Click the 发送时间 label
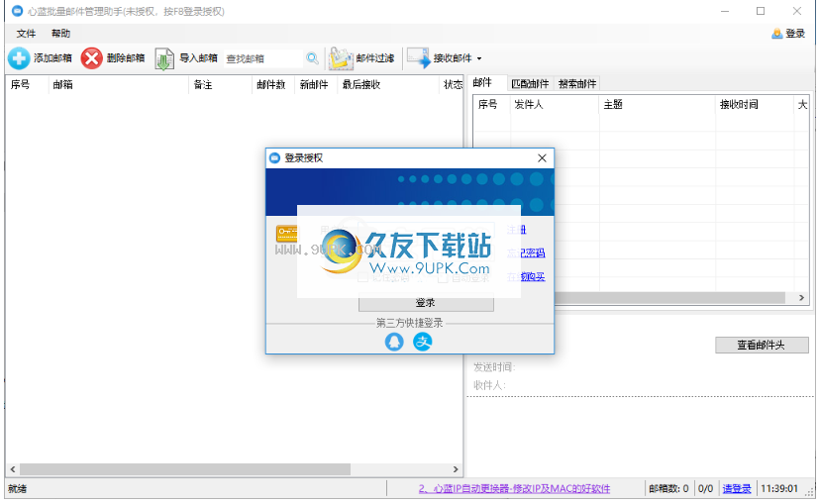The image size is (819, 504). (494, 367)
